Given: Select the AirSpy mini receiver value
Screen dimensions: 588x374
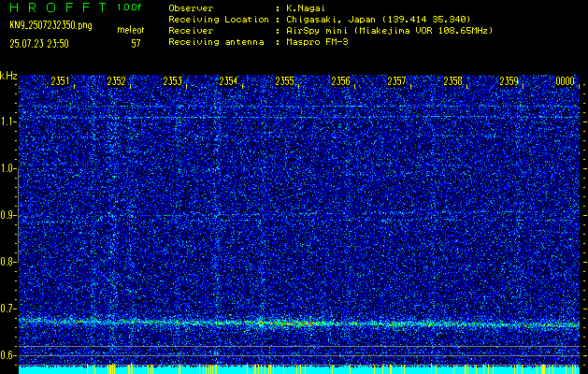Looking at the screenshot, I should tap(390, 31).
